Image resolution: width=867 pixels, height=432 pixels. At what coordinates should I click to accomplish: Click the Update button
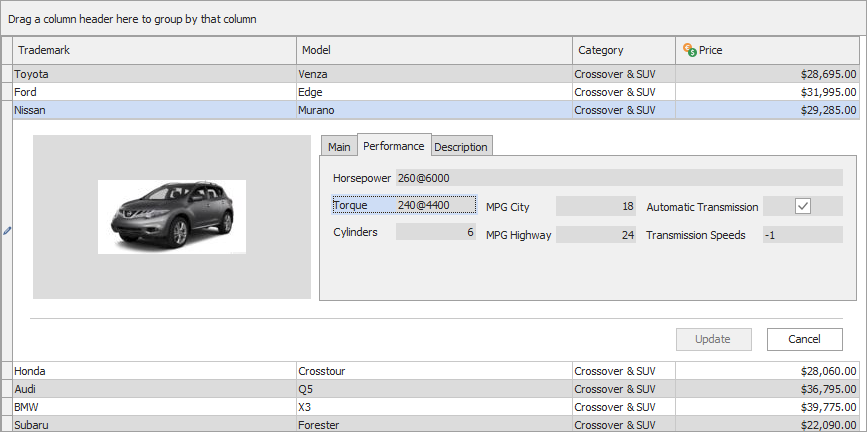tap(713, 339)
